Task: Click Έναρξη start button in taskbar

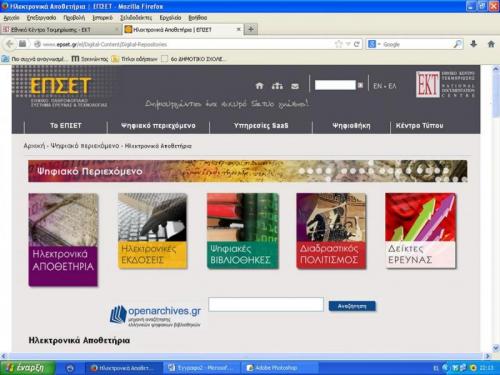Action: [27, 368]
